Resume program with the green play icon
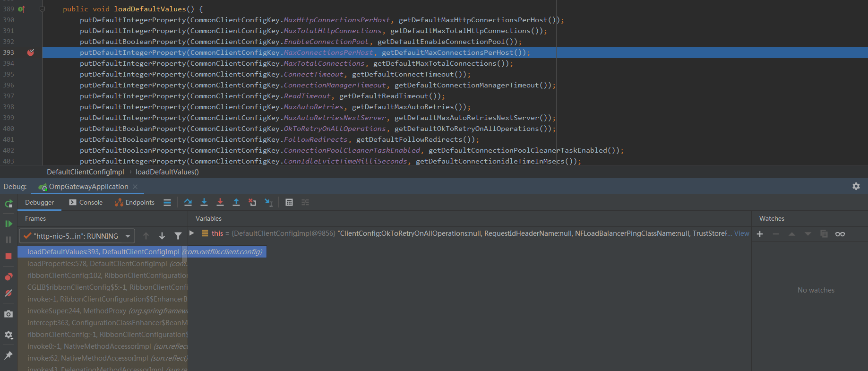Image resolution: width=868 pixels, height=371 pixels. coord(9,224)
